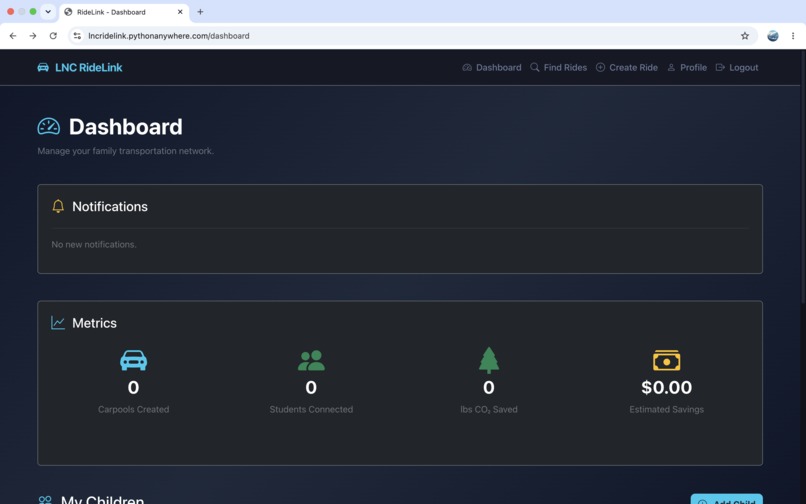Click the browser forward arrow

point(33,36)
